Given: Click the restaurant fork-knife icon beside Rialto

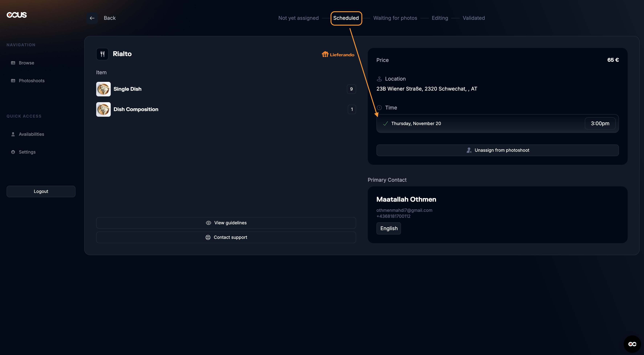Looking at the screenshot, I should [102, 54].
